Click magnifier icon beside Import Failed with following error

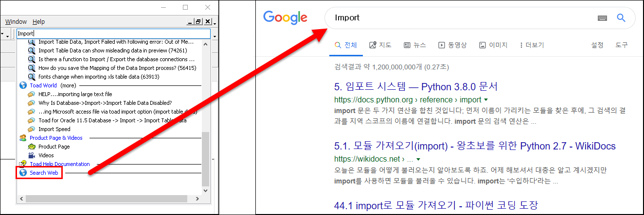[32, 42]
